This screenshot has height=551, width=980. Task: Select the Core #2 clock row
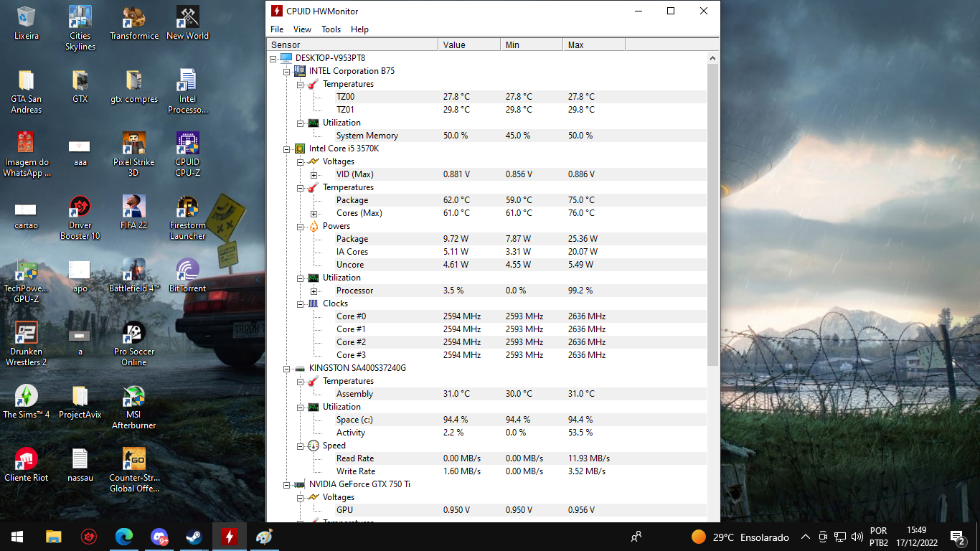tap(486, 342)
